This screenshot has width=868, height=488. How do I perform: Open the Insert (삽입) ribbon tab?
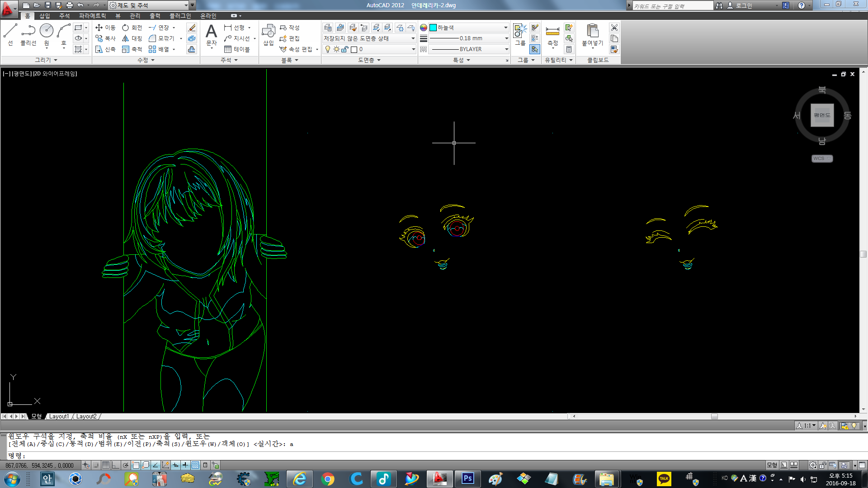(x=45, y=16)
